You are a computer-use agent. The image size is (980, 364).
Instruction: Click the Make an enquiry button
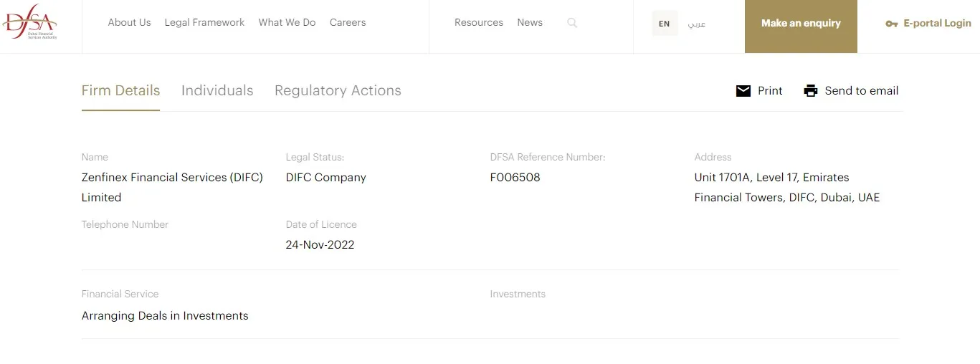click(801, 27)
